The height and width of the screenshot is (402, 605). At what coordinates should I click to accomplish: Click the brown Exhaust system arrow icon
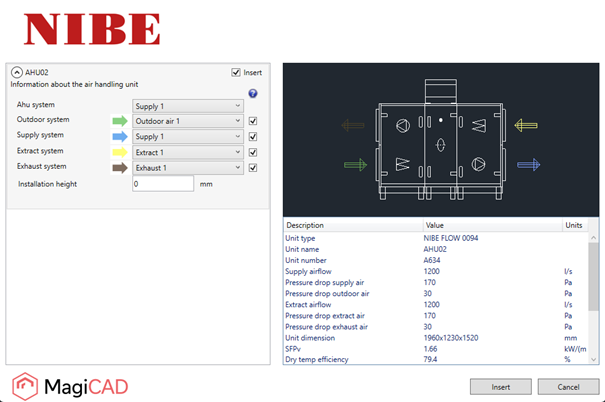(x=120, y=168)
